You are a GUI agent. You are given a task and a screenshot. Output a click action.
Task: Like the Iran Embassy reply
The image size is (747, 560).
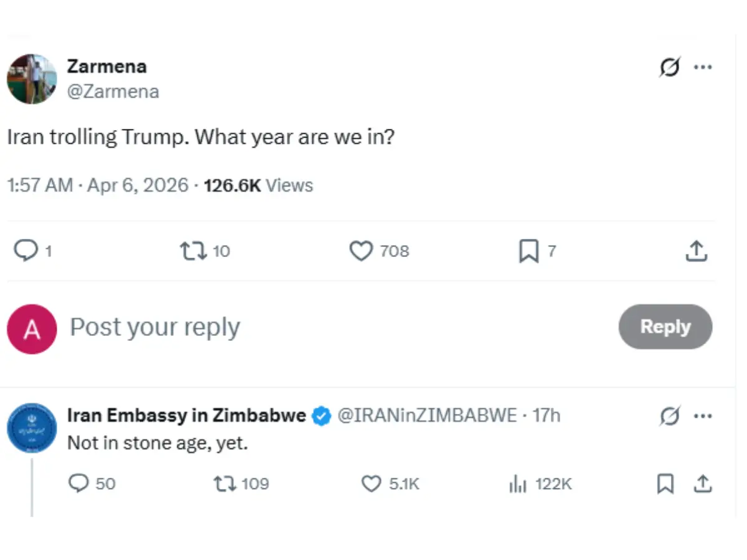[372, 483]
